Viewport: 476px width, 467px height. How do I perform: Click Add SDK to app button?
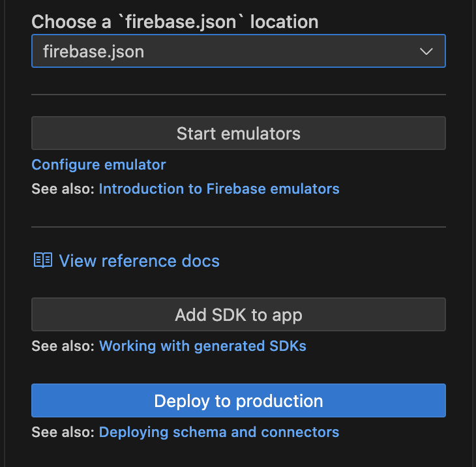[x=239, y=314]
